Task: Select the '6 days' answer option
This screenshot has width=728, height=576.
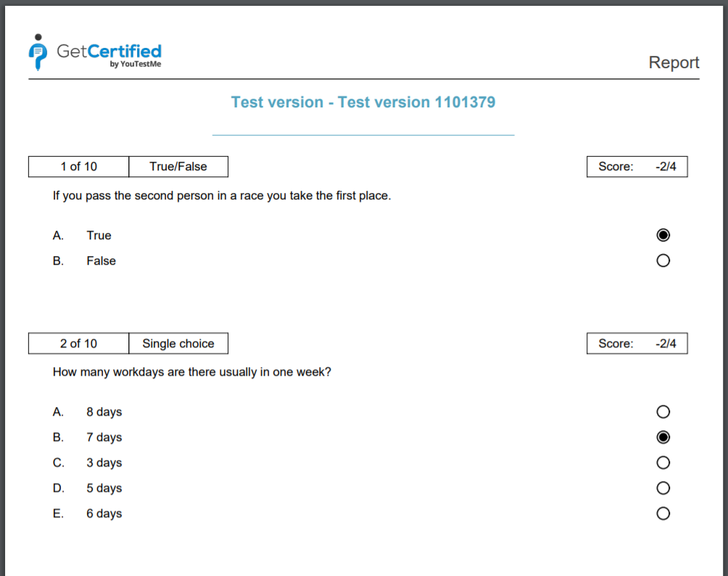Action: [x=663, y=513]
